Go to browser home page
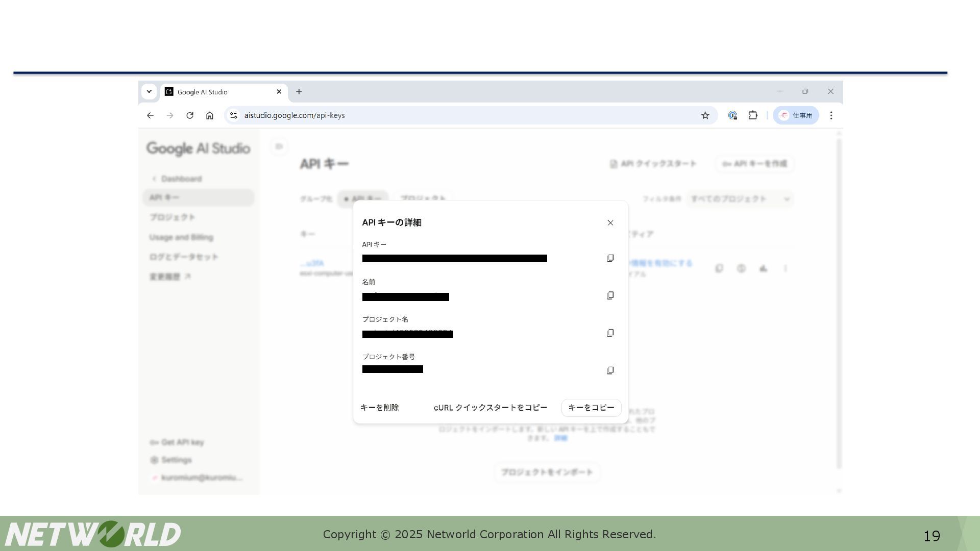The image size is (980, 551). coord(210,116)
